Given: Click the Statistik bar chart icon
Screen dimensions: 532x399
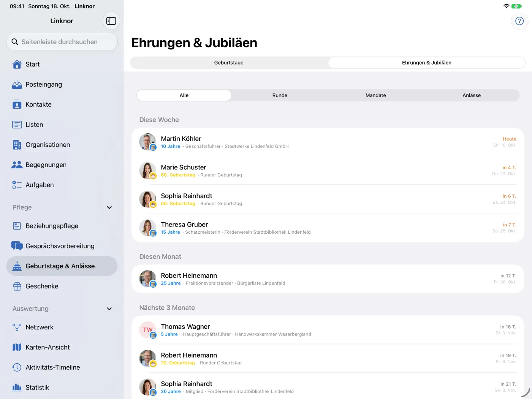Looking at the screenshot, I should click(17, 388).
